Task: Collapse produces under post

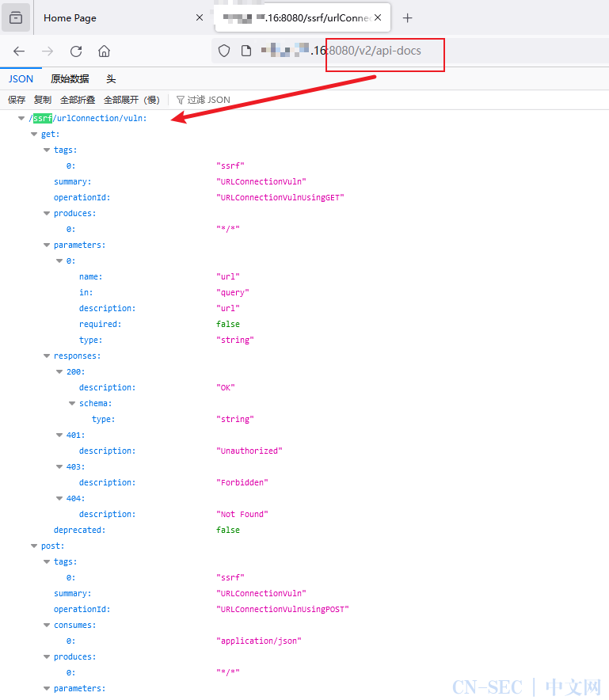Action: coord(47,656)
